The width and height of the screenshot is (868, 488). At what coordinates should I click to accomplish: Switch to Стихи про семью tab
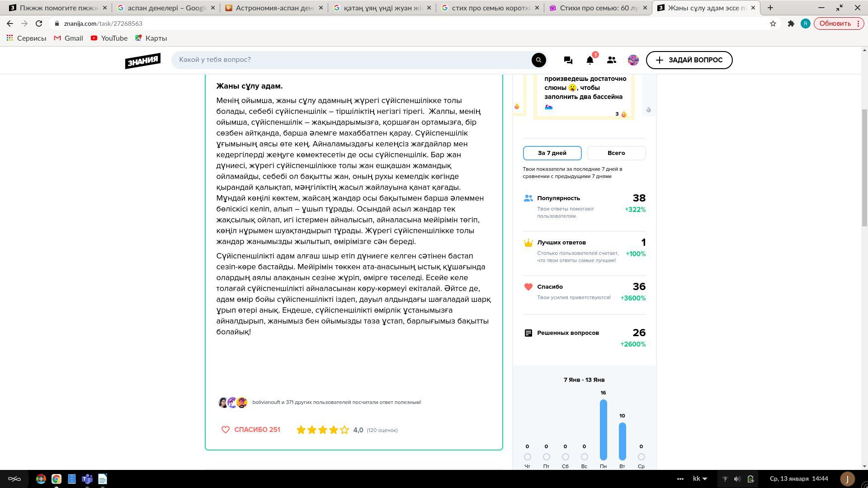pyautogui.click(x=597, y=8)
